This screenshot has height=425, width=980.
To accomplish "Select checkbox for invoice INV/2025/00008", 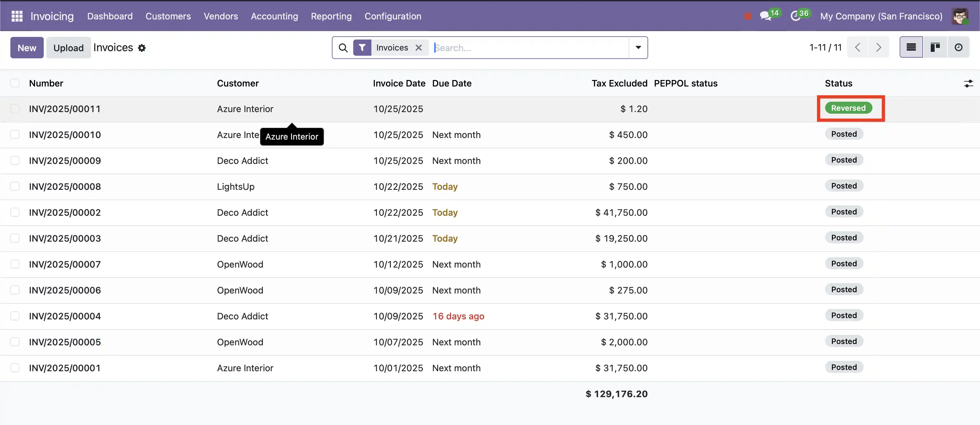I will click(15, 186).
